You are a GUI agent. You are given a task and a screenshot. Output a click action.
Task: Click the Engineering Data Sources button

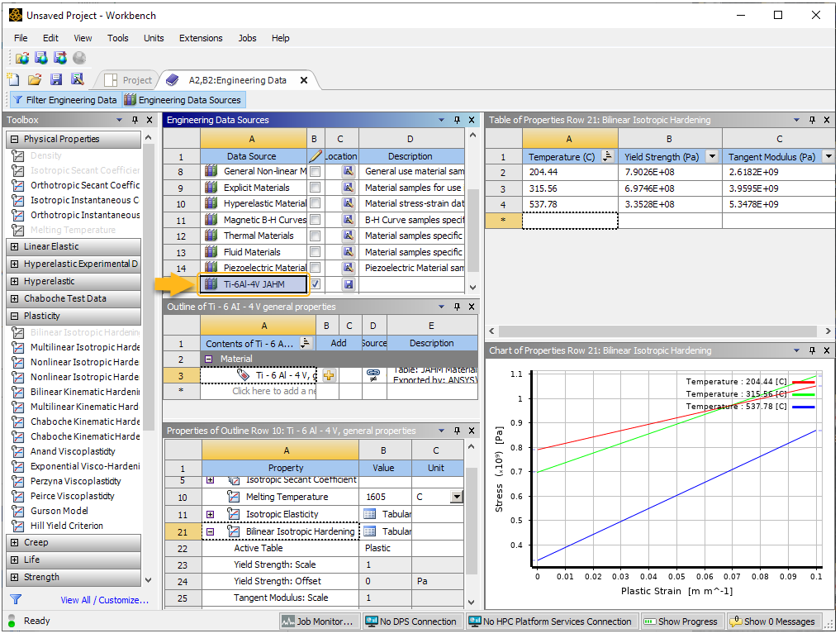click(183, 100)
